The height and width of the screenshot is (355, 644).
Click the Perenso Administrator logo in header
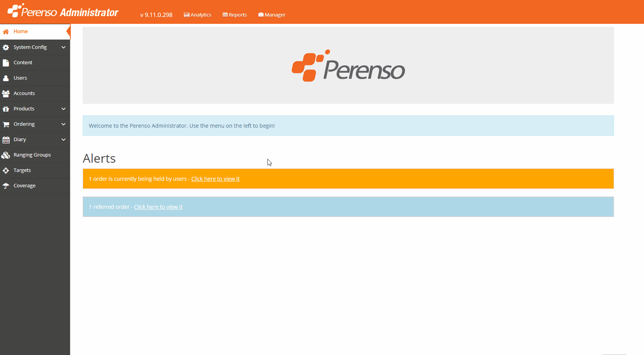(x=63, y=11)
